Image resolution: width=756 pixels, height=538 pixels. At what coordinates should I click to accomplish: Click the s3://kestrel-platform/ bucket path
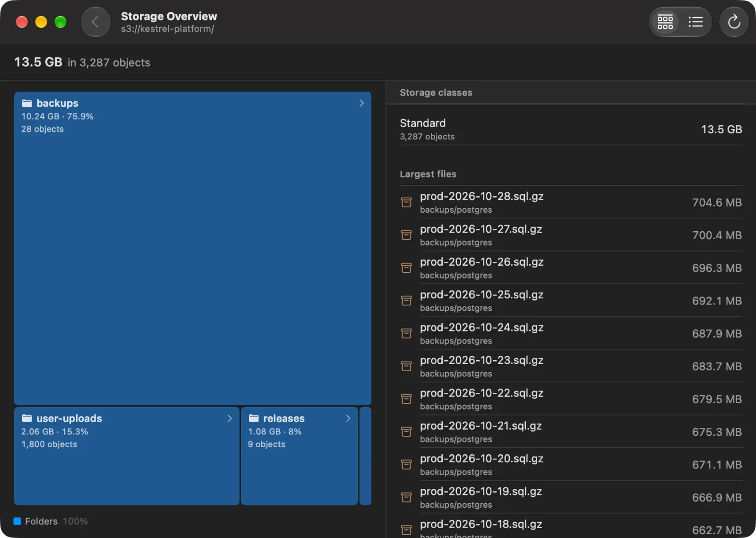pyautogui.click(x=167, y=29)
